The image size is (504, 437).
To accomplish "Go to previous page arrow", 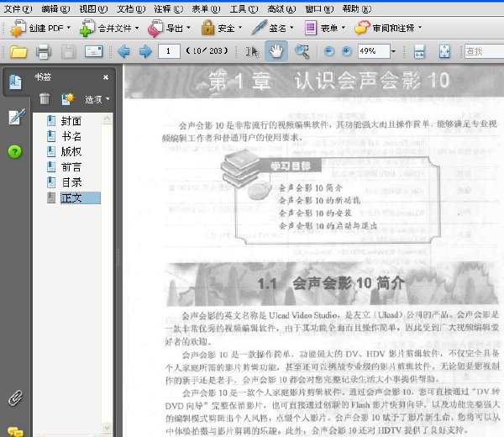I will click(x=123, y=51).
